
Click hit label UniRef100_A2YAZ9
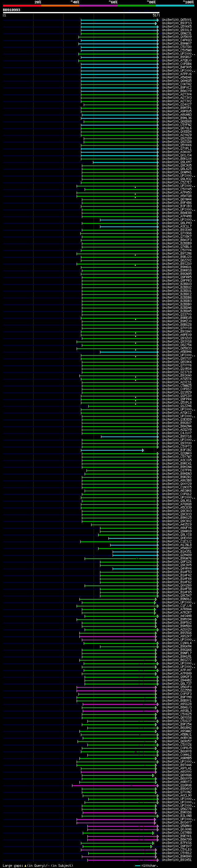click(x=176, y=135)
